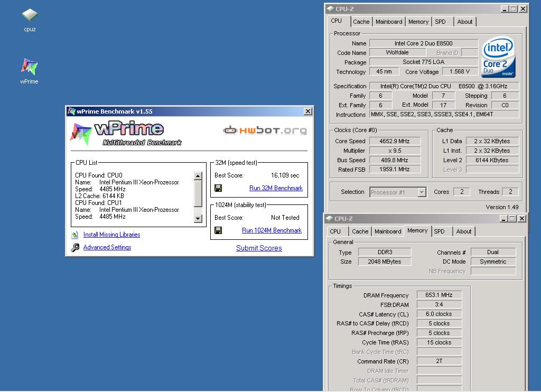
Task: Click the Level 2 cache value 6144 KBytes
Action: tap(492, 160)
